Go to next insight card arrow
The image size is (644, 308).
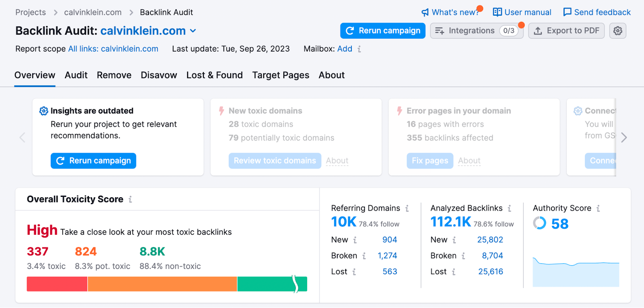(624, 138)
